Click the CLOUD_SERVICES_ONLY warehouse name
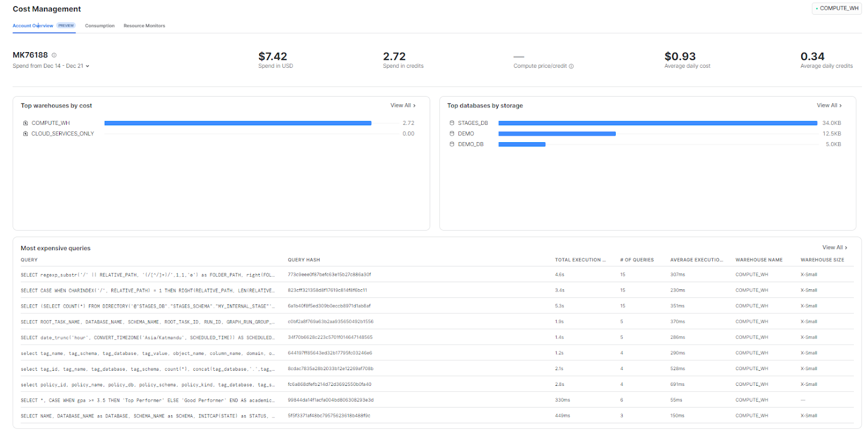 click(x=62, y=133)
